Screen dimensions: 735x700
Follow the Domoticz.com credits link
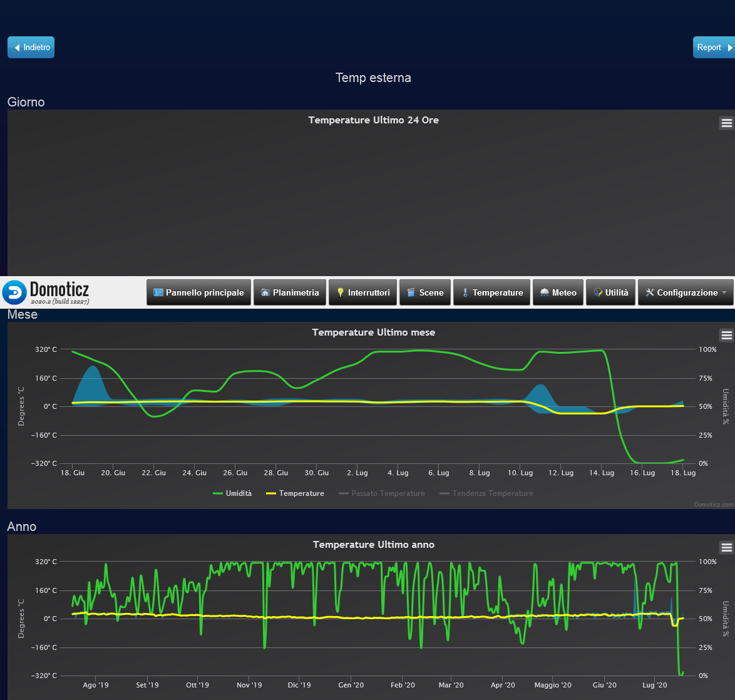coord(712,504)
